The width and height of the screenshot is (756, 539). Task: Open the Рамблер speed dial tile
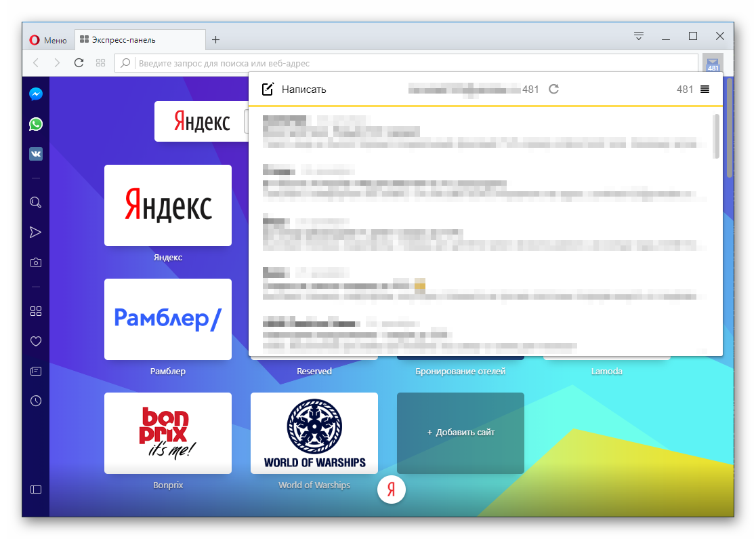[168, 319]
